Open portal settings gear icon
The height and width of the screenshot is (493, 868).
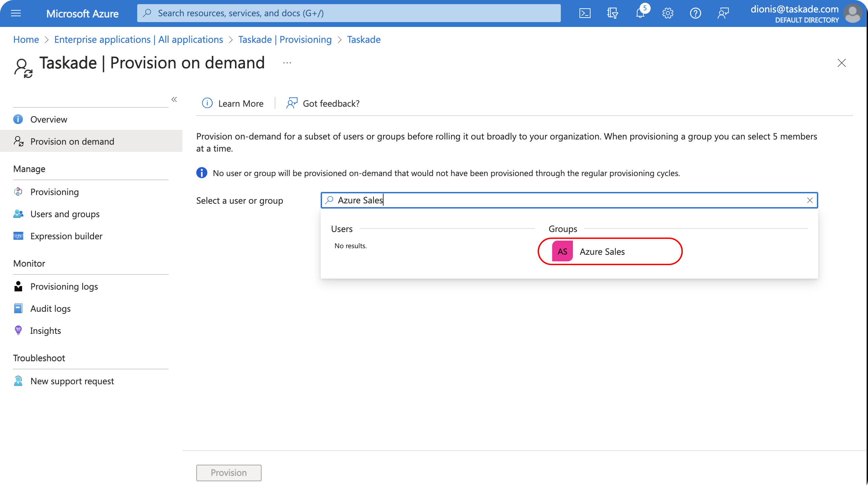coord(668,13)
